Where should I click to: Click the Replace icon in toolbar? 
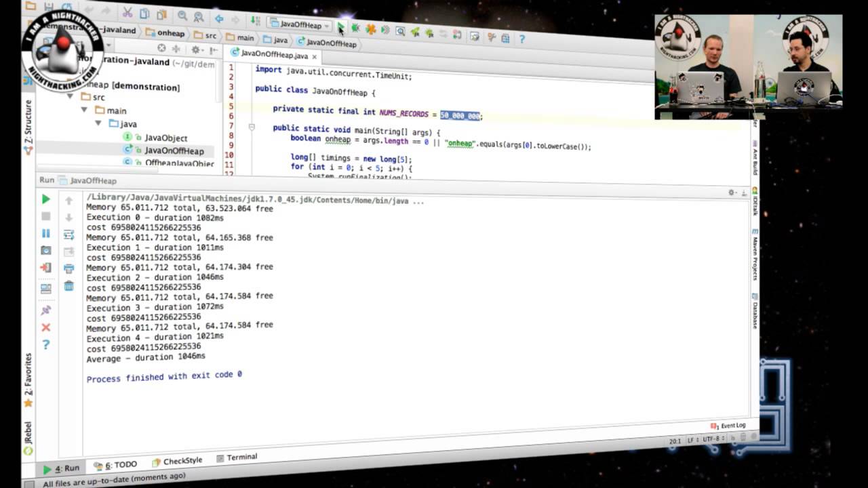[x=198, y=16]
